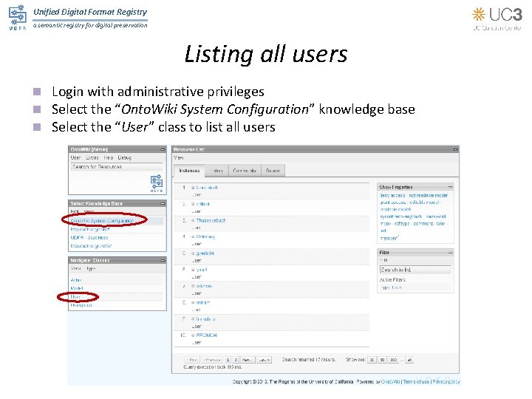
Task: Show the not readable model property
Action: [428, 196]
